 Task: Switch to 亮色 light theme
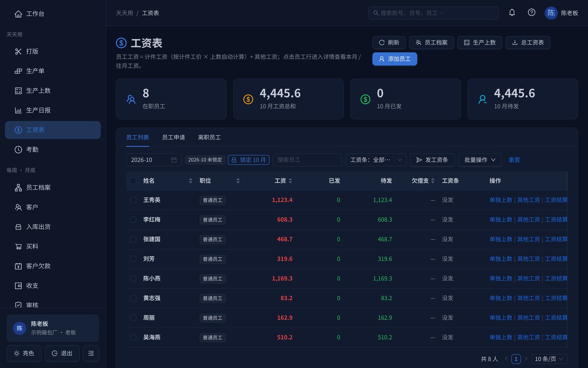(24, 353)
